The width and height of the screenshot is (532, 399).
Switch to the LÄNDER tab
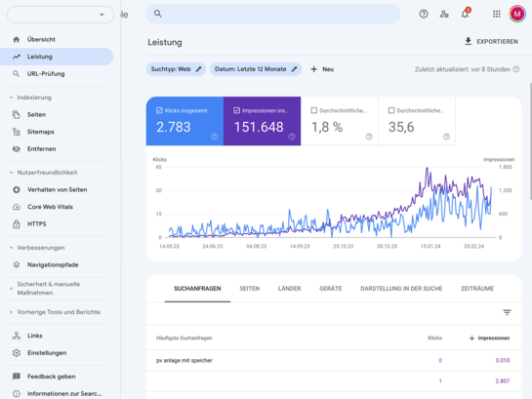pyautogui.click(x=289, y=289)
